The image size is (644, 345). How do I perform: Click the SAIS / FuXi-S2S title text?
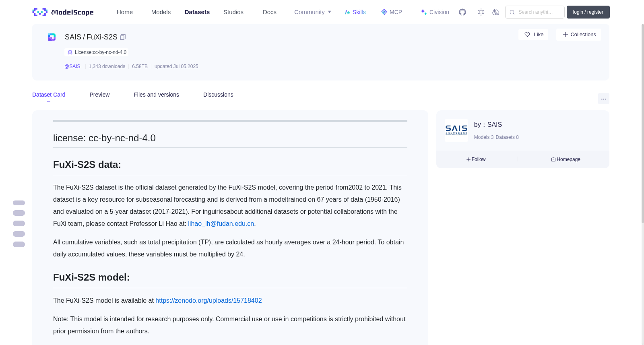tap(91, 37)
